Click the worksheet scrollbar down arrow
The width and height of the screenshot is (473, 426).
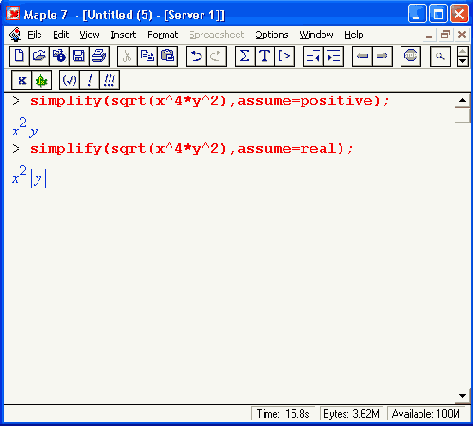click(x=462, y=396)
